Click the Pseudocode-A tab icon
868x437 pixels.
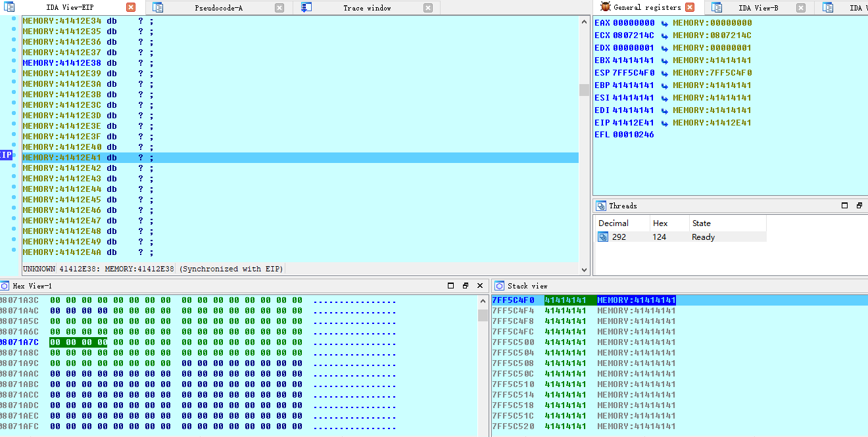[x=158, y=7]
